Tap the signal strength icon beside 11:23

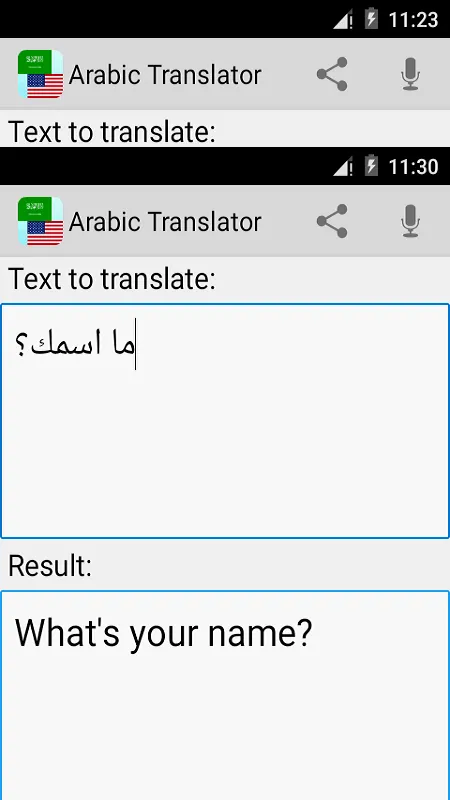(x=344, y=20)
